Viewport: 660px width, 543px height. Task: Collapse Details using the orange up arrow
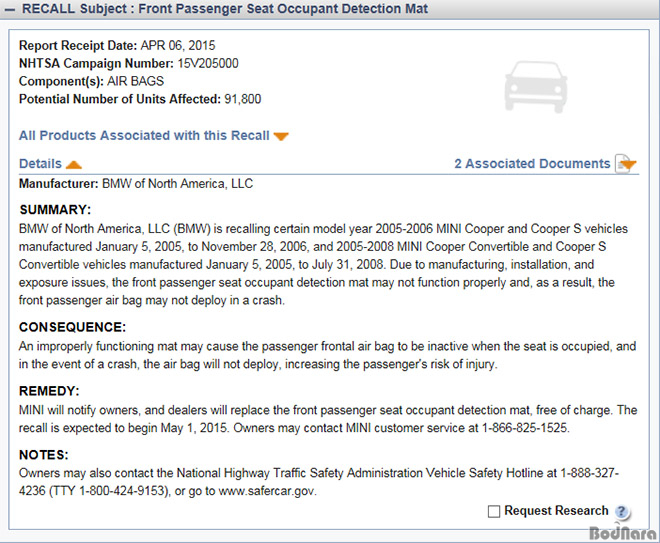(74, 165)
